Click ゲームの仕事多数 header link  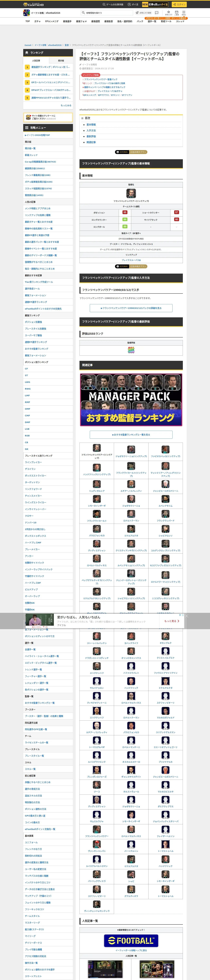tap(113, 5)
